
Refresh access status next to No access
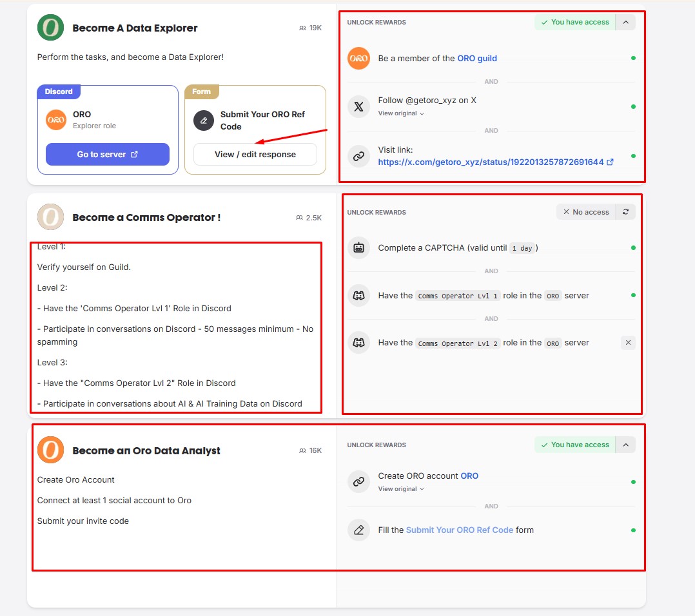click(625, 212)
